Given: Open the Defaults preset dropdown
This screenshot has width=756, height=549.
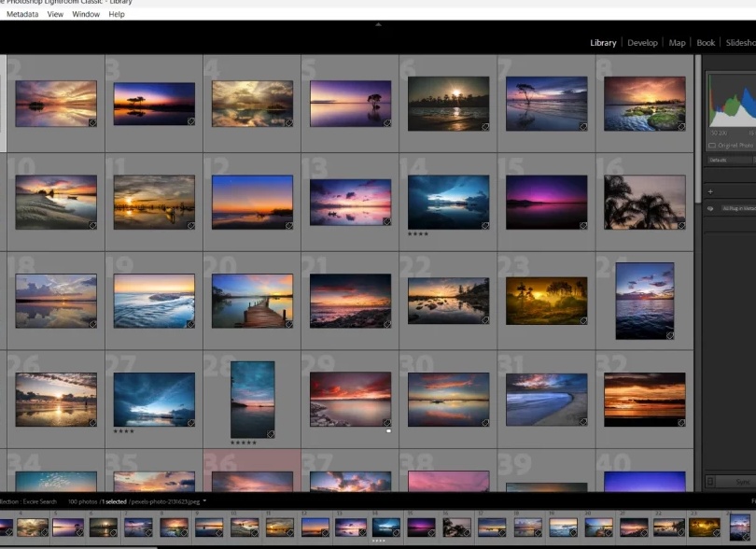Looking at the screenshot, I should [731, 160].
